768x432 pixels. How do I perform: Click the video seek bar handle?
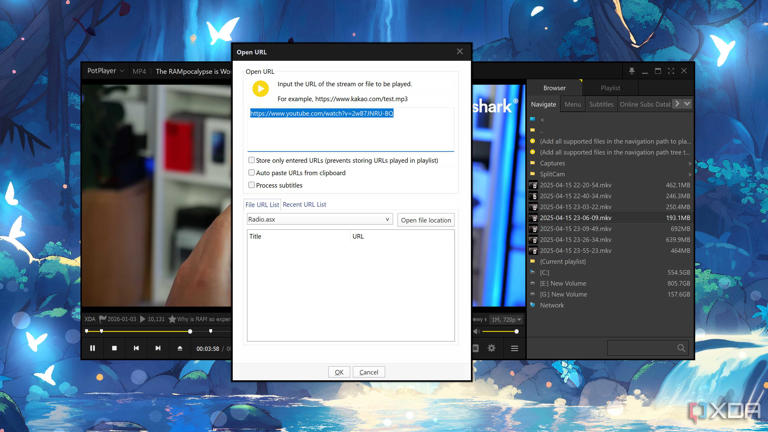pyautogui.click(x=190, y=332)
